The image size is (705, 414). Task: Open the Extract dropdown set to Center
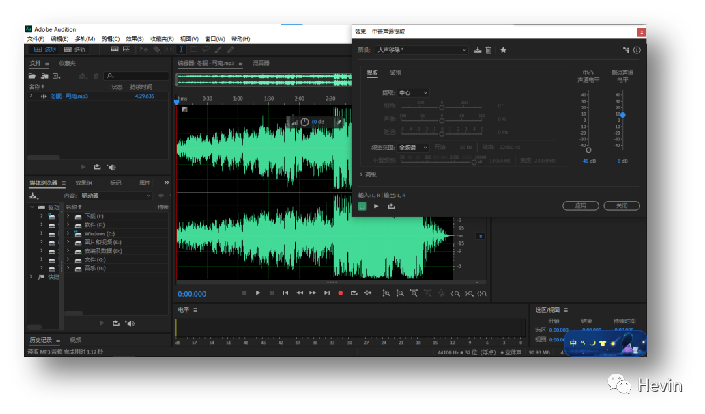point(413,93)
